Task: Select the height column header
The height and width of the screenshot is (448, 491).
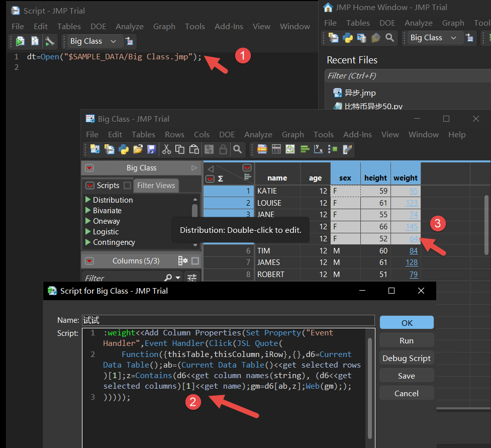Action: pyautogui.click(x=375, y=178)
